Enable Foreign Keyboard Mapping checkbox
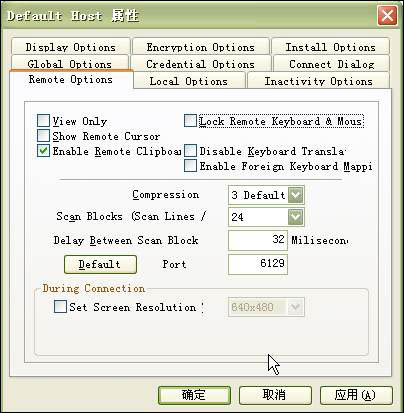 click(x=190, y=166)
